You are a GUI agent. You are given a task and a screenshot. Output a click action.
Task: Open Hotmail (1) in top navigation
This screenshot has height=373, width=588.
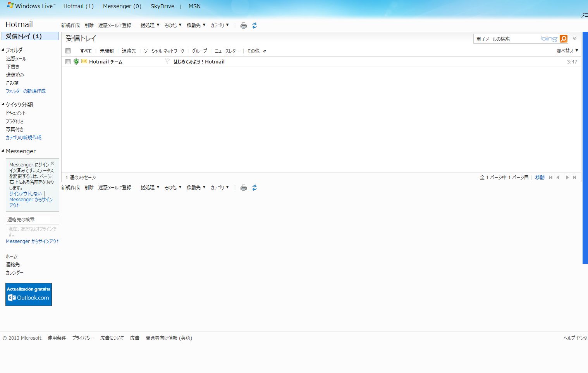[x=79, y=6]
